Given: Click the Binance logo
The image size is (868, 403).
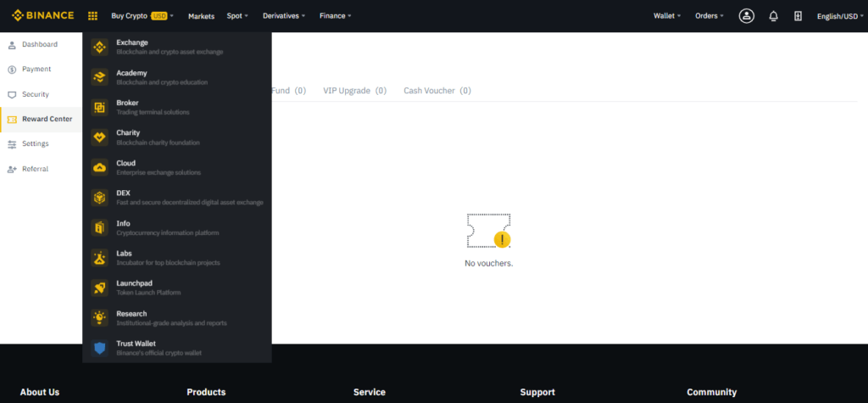Looking at the screenshot, I should pyautogui.click(x=42, y=15).
